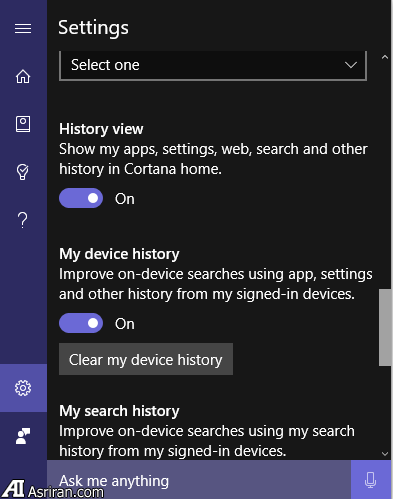Open the Feedback person icon

[x=23, y=436]
